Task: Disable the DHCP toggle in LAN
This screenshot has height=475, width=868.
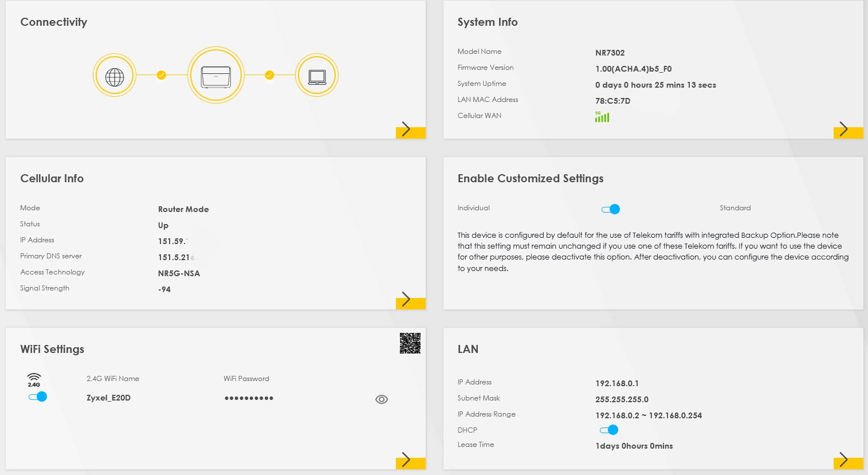Action: tap(609, 430)
